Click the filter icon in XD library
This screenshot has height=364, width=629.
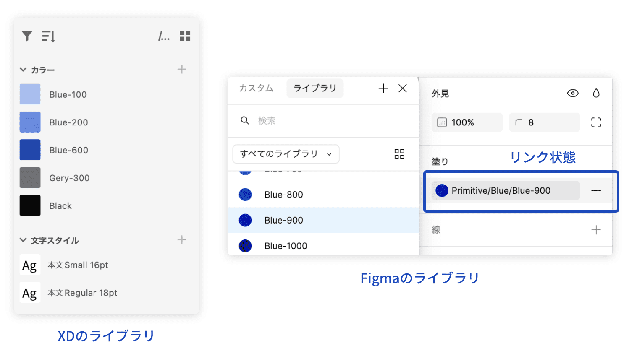point(27,36)
